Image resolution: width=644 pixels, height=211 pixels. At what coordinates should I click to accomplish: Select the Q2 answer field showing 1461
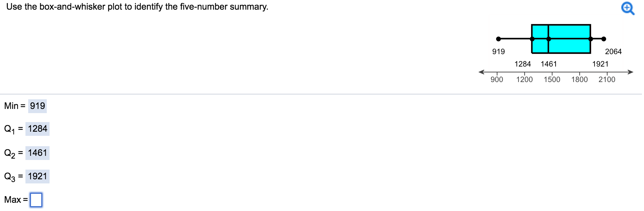click(37, 153)
